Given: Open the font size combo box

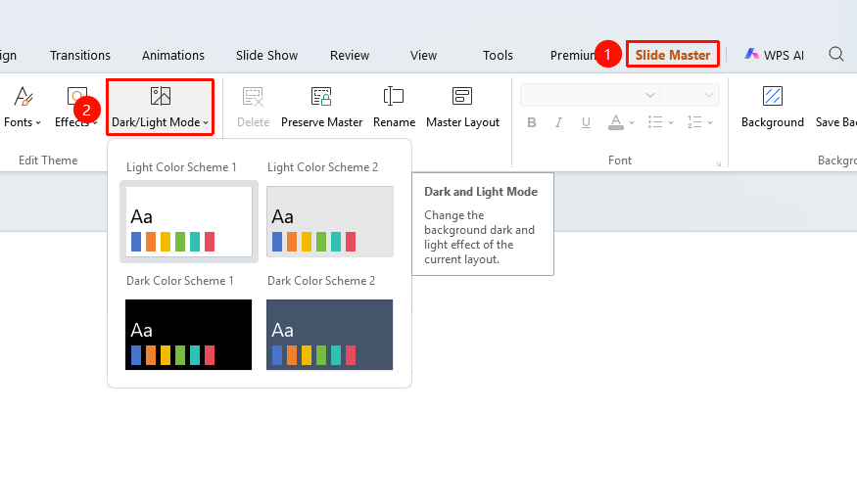Looking at the screenshot, I should [690, 95].
